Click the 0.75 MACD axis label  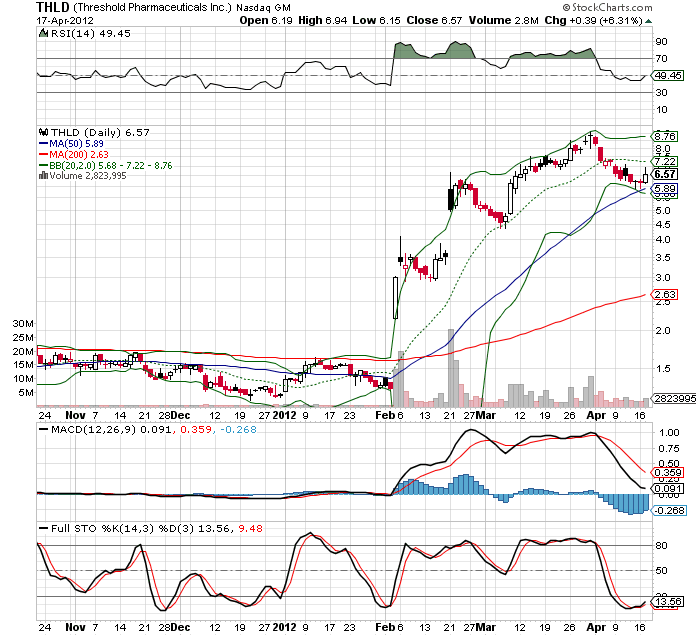668,449
